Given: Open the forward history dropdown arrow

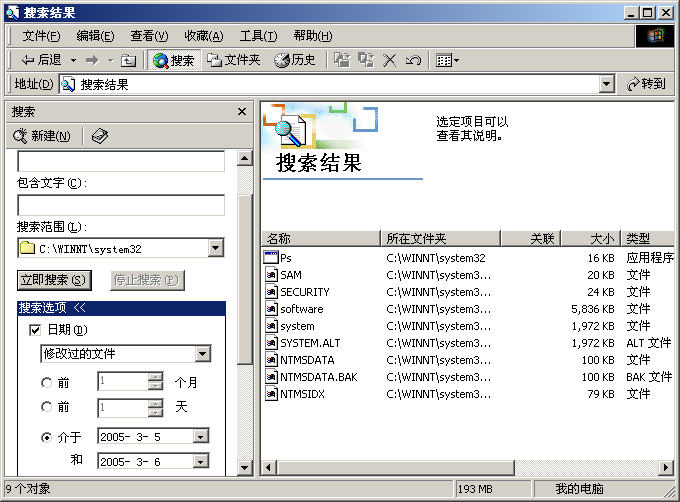Looking at the screenshot, I should tap(110, 60).
